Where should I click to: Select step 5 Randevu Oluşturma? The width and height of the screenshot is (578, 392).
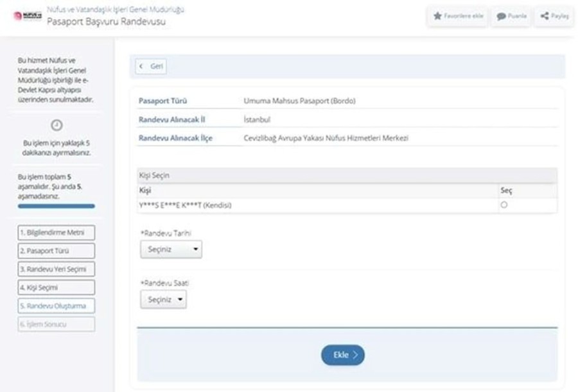point(57,306)
